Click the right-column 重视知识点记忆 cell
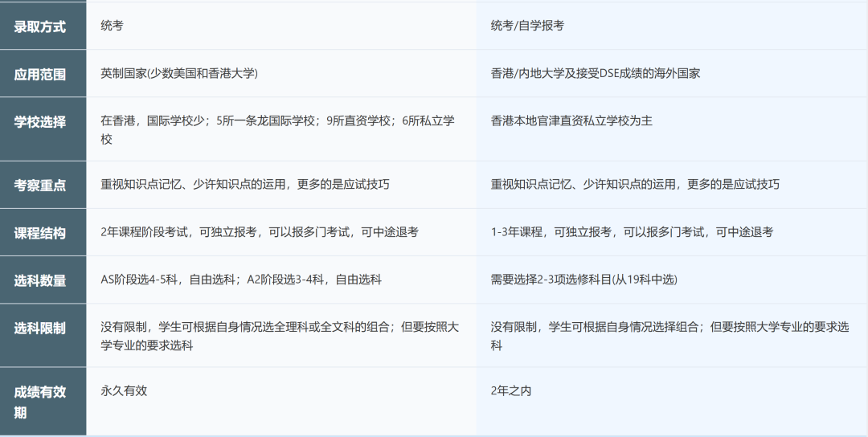The width and height of the screenshot is (868, 437). coord(672,185)
